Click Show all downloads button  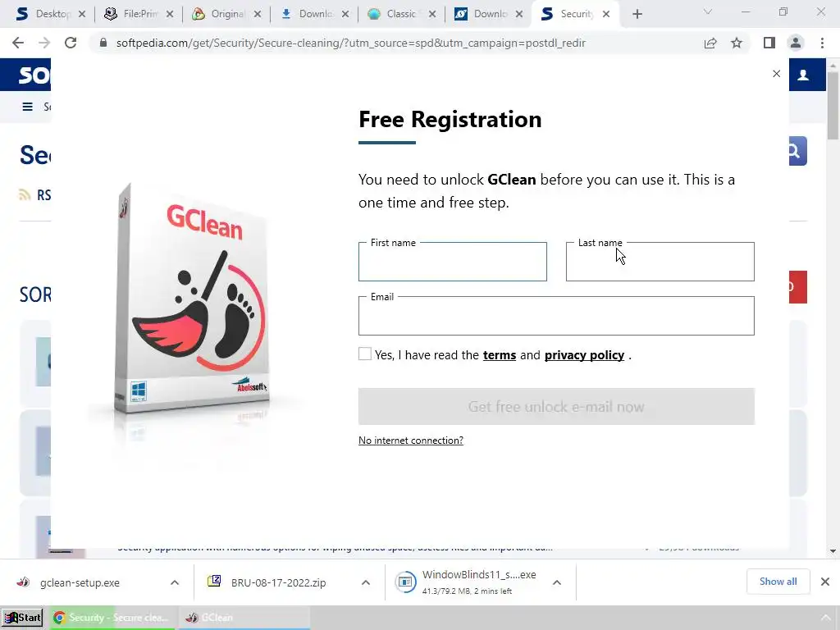778,582
